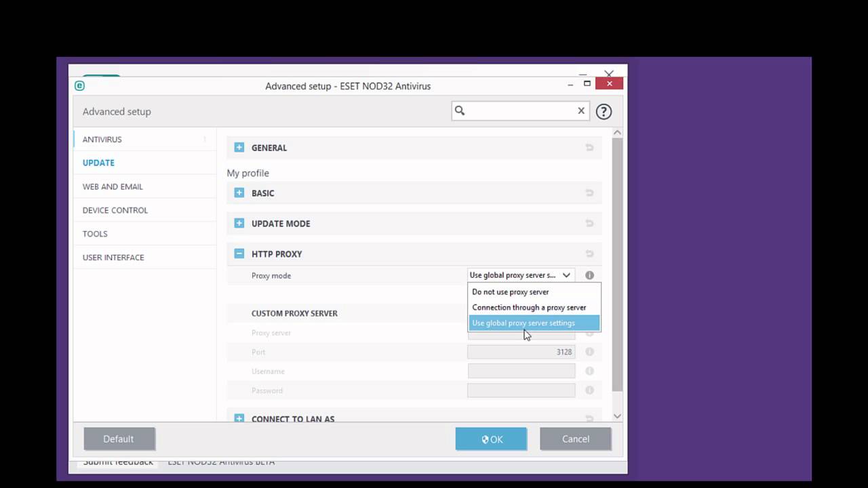Click the Advanced setup heading text

117,112
